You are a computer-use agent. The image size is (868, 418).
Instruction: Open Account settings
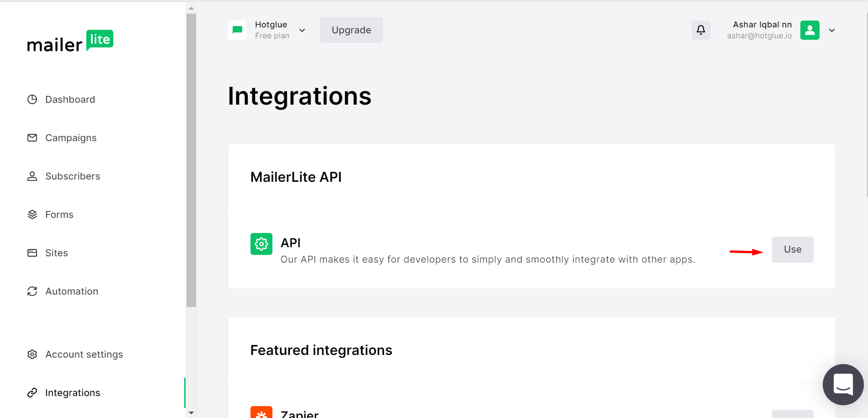(x=84, y=354)
